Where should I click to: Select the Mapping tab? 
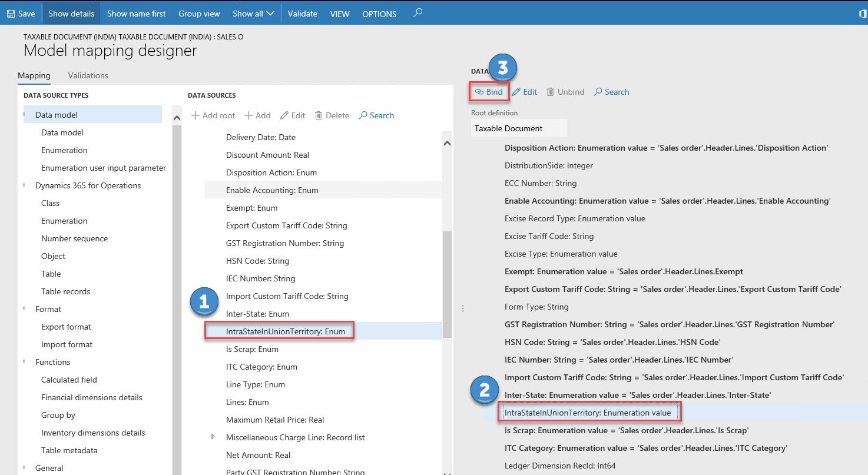coord(34,75)
